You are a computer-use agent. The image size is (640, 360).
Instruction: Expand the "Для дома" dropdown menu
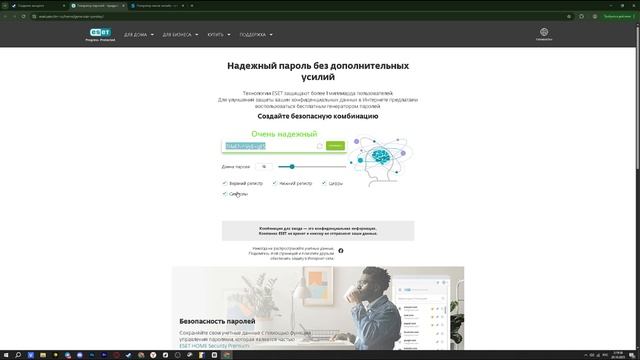click(x=139, y=35)
